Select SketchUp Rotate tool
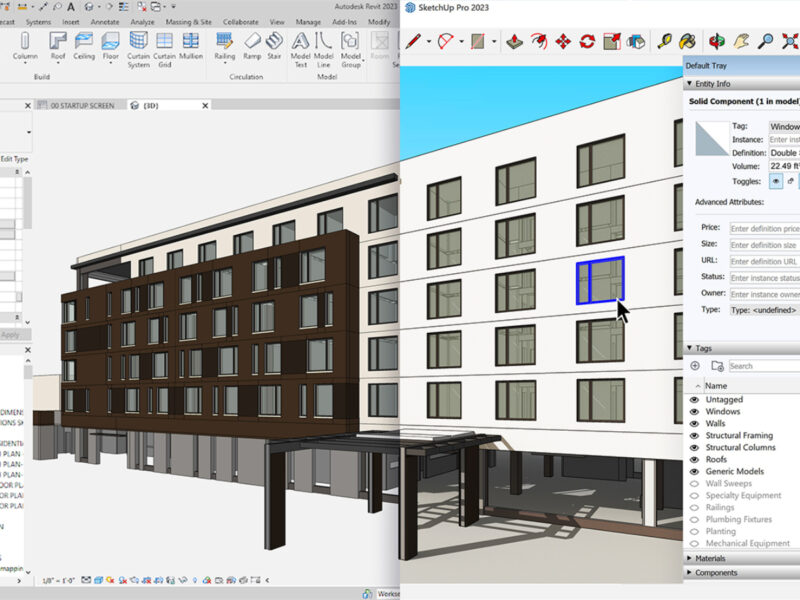800x600 pixels. (587, 42)
